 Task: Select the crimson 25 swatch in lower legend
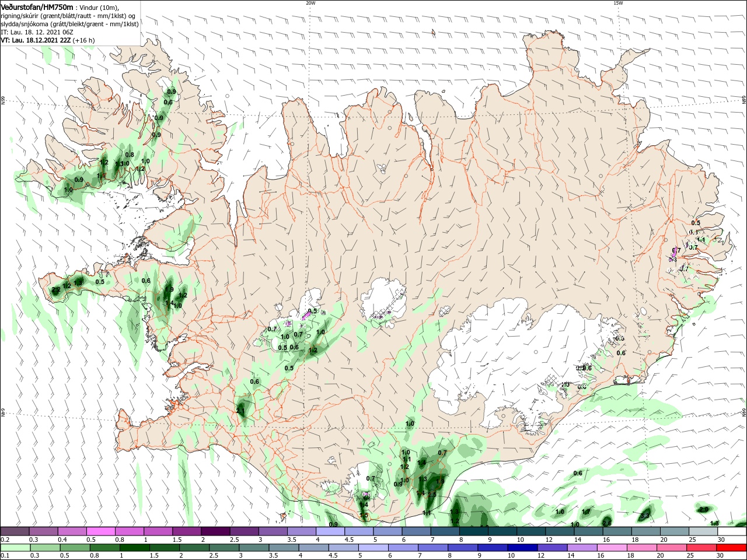point(702,548)
